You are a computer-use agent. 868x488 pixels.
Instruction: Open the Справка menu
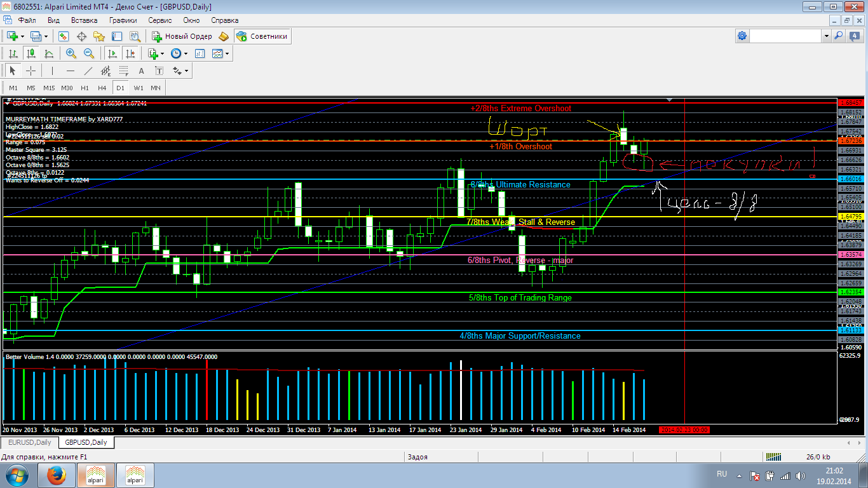[224, 20]
